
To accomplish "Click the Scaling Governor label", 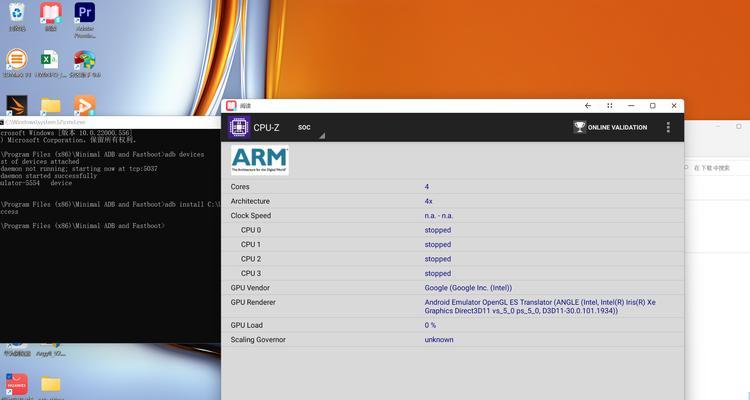I will pyautogui.click(x=258, y=340).
